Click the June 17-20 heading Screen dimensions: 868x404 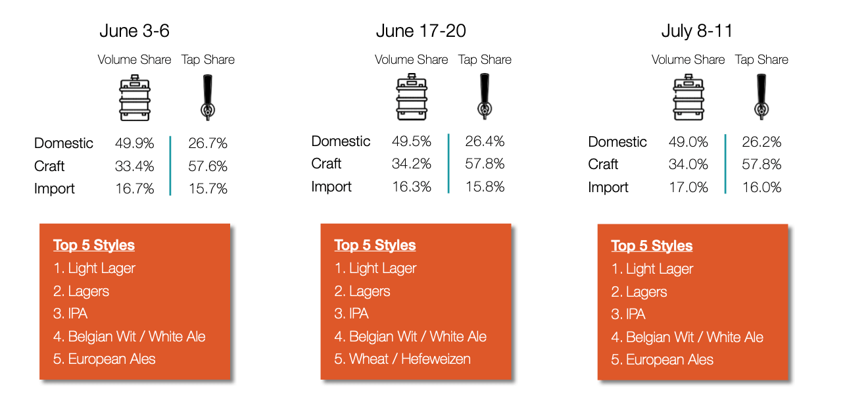click(x=421, y=31)
